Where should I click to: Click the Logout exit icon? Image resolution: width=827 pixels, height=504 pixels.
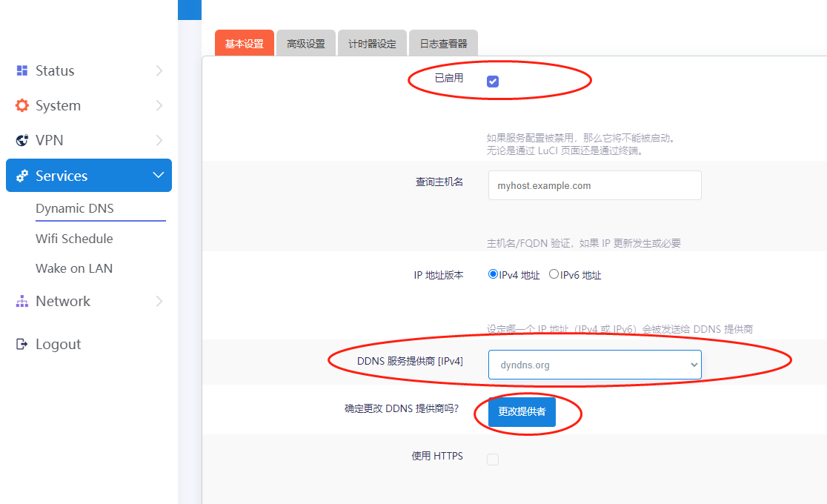point(22,344)
